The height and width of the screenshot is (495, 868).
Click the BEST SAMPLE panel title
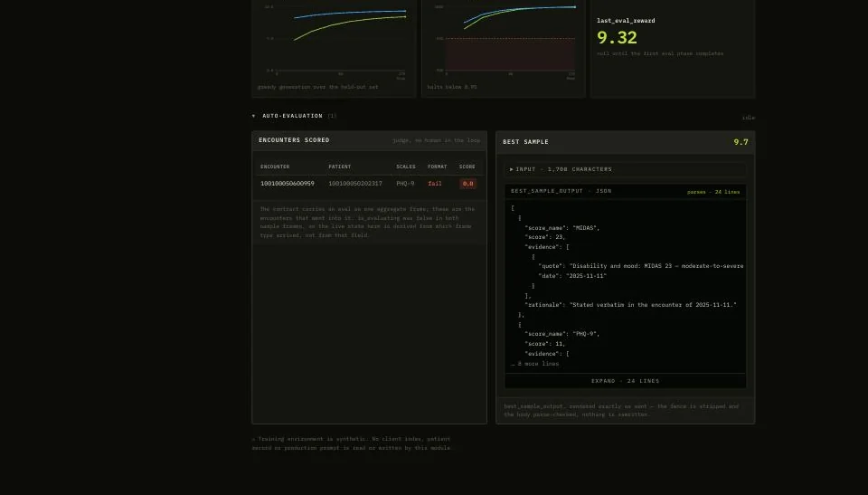pos(525,142)
